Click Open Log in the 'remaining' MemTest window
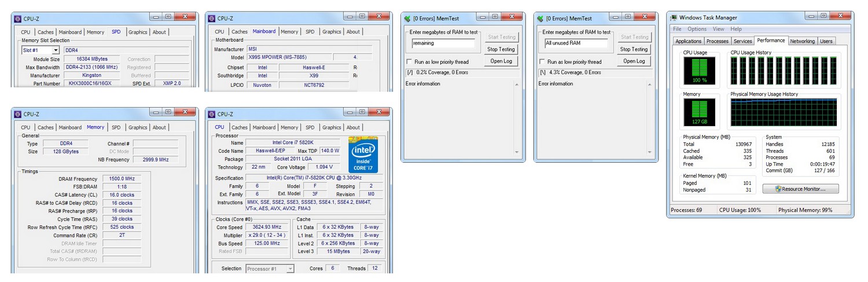868x282 pixels. pos(501,61)
